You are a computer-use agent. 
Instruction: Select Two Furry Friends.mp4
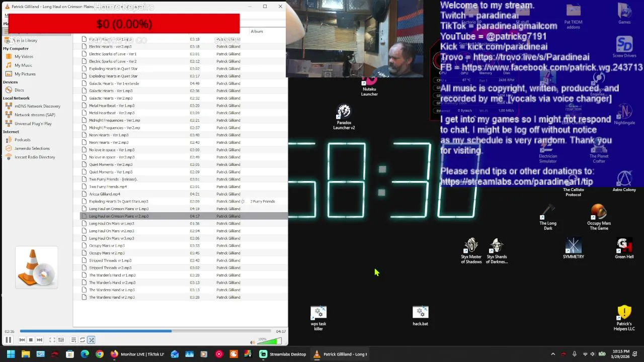184,187
